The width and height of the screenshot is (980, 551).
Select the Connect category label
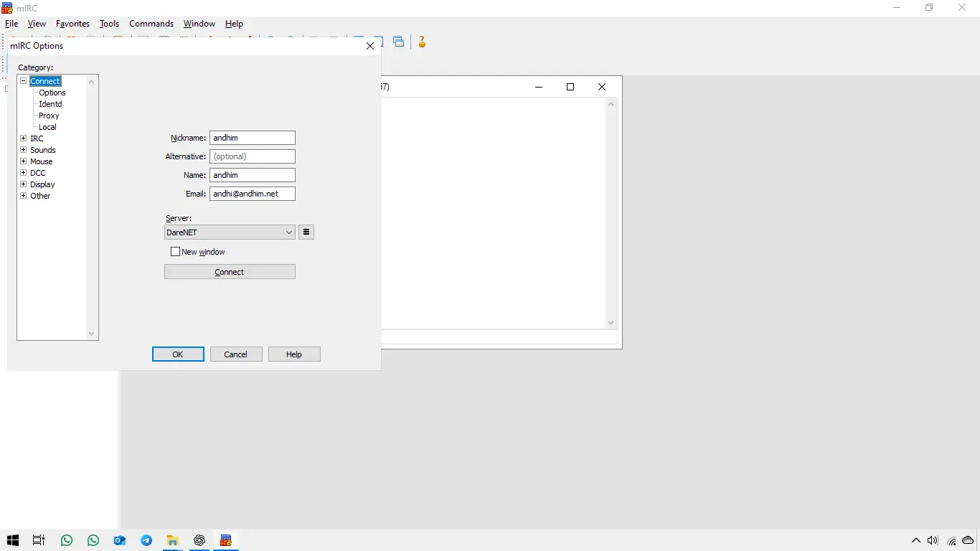pos(45,81)
